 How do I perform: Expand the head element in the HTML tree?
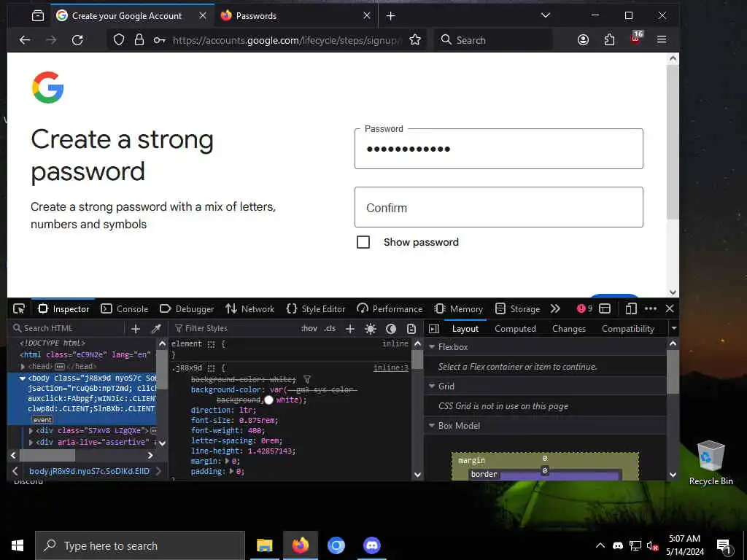click(x=23, y=366)
